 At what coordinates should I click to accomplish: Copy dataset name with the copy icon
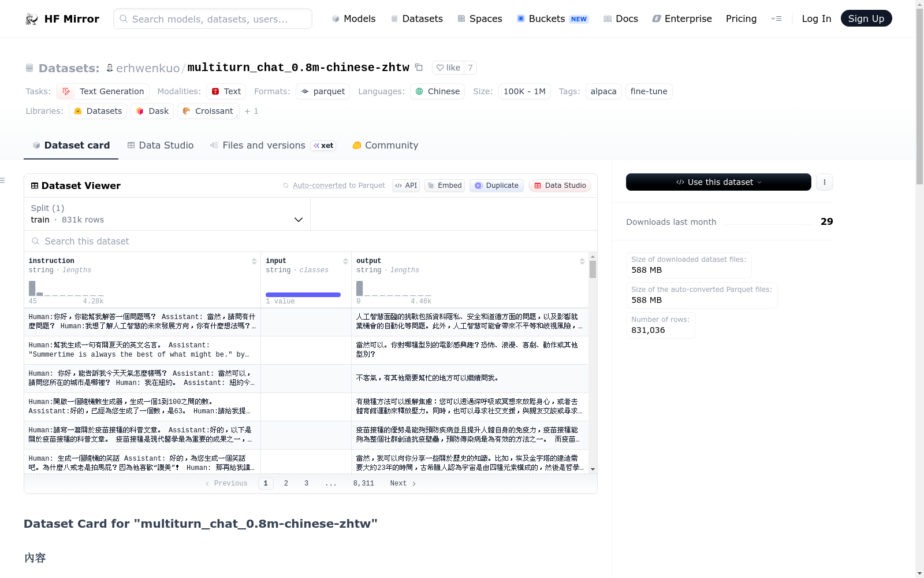click(419, 68)
